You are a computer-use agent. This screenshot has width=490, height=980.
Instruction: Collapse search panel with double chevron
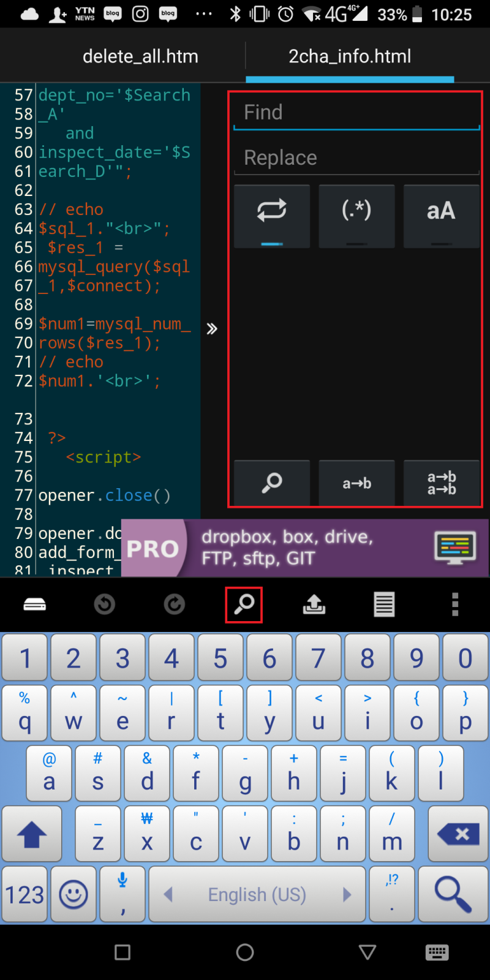[212, 329]
